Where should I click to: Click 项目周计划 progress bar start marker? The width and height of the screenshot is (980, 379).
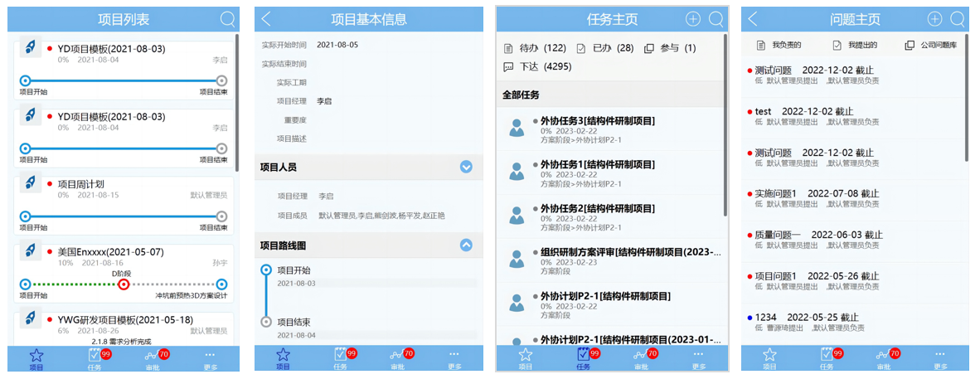pyautogui.click(x=25, y=216)
